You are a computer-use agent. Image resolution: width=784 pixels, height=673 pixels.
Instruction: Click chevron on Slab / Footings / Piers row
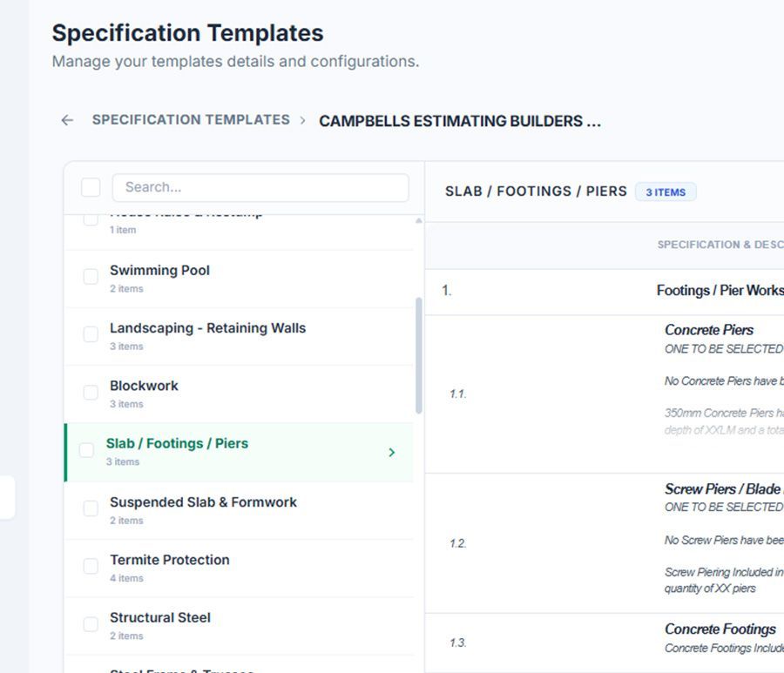391,453
